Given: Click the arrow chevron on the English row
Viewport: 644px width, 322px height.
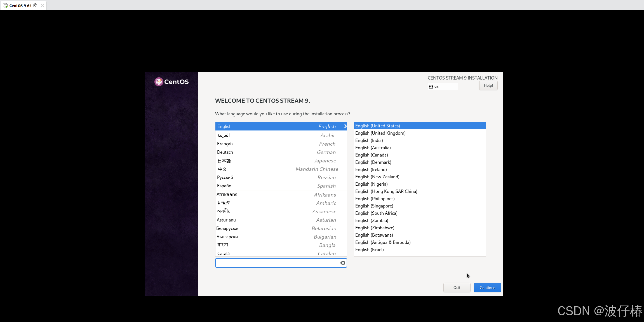Looking at the screenshot, I should (x=345, y=126).
